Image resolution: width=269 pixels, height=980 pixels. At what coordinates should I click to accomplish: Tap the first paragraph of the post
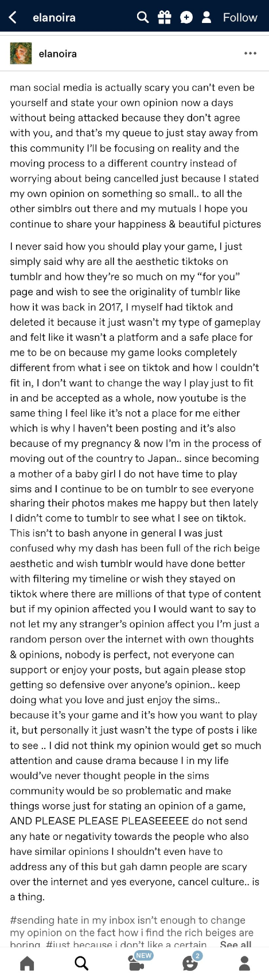coord(135,156)
